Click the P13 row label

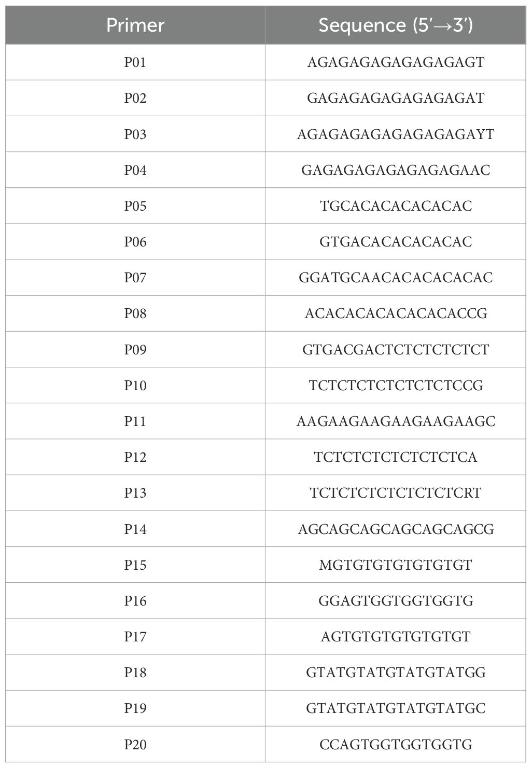coord(135,493)
